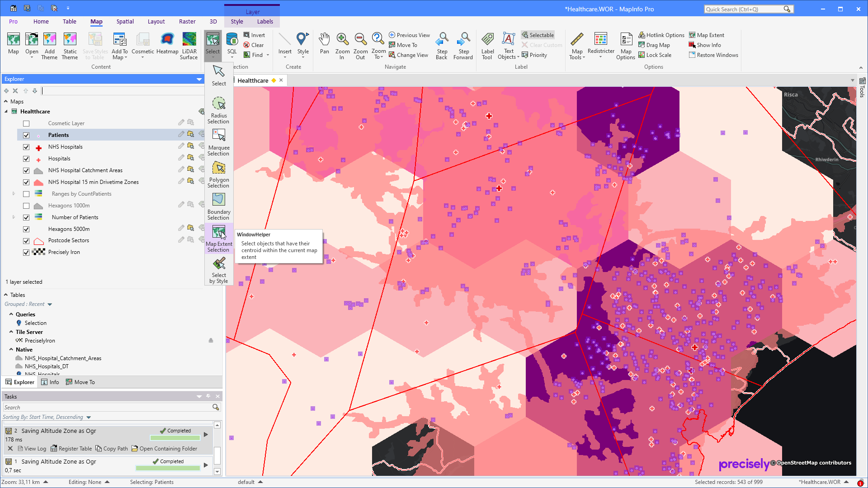Open the Redistricter tool
This screenshot has width=868, height=488.
tap(601, 46)
